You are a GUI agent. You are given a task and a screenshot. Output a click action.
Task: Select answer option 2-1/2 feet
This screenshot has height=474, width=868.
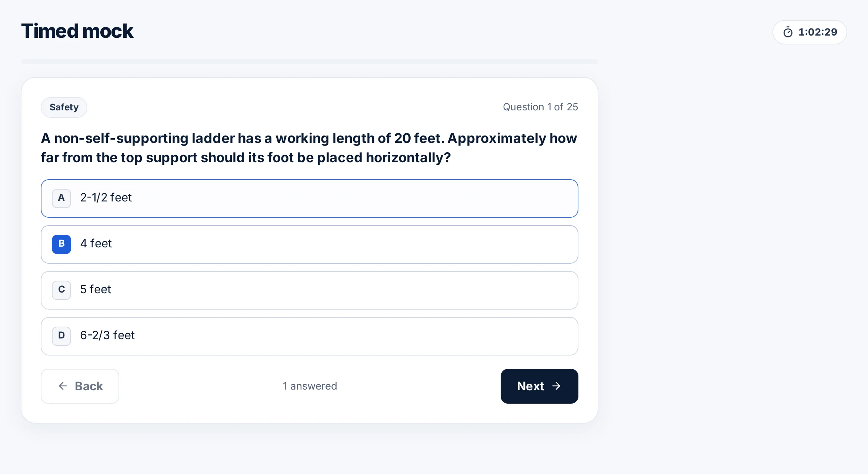coord(310,198)
